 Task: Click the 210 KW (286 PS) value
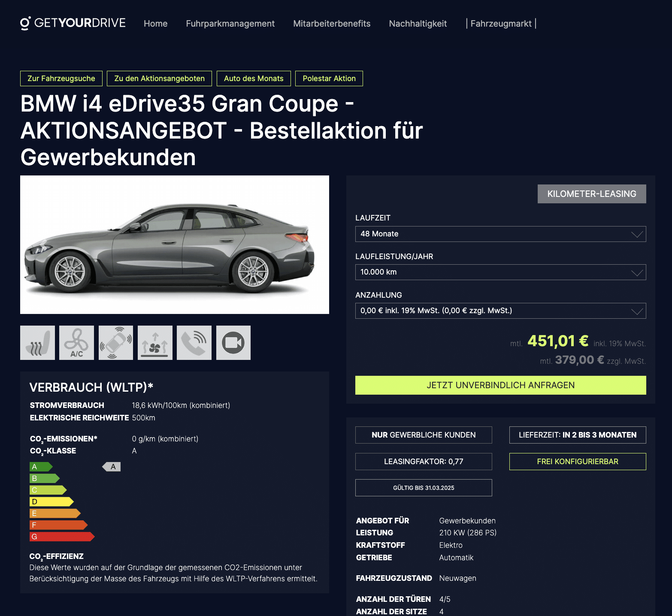(x=468, y=533)
